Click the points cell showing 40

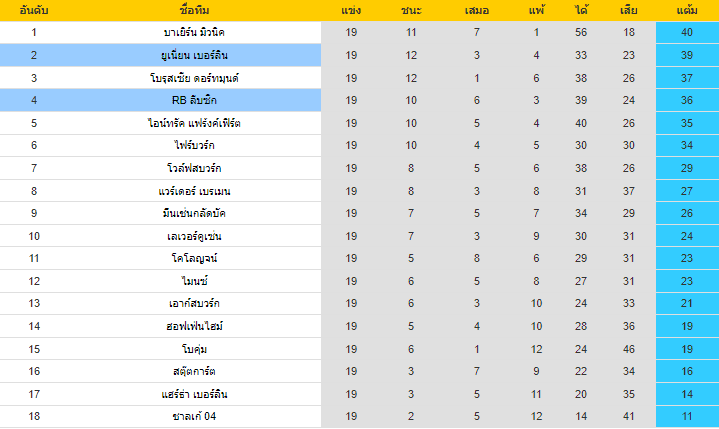[687, 33]
